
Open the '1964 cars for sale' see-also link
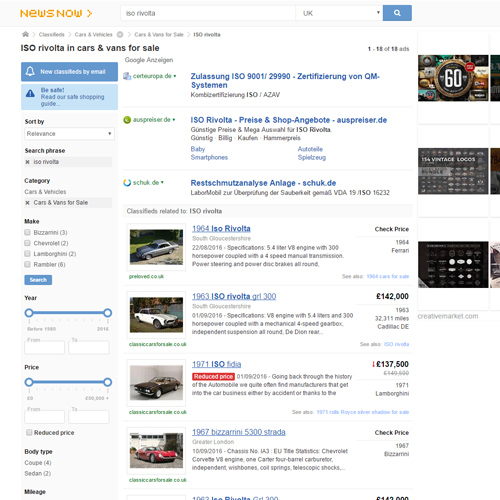click(x=388, y=276)
